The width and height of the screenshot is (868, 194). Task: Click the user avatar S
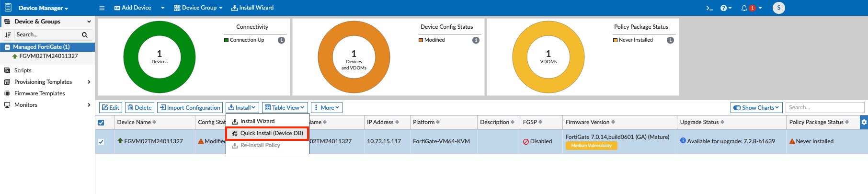click(x=779, y=8)
